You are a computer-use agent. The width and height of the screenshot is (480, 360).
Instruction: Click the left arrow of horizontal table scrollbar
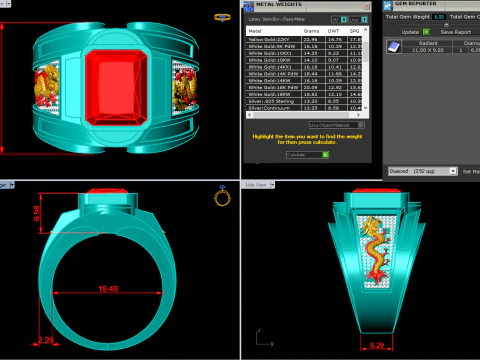click(249, 115)
